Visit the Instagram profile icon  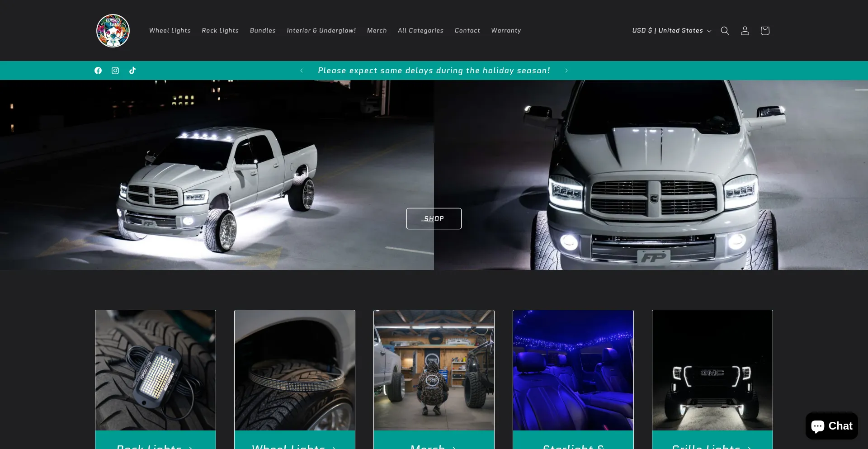(115, 71)
